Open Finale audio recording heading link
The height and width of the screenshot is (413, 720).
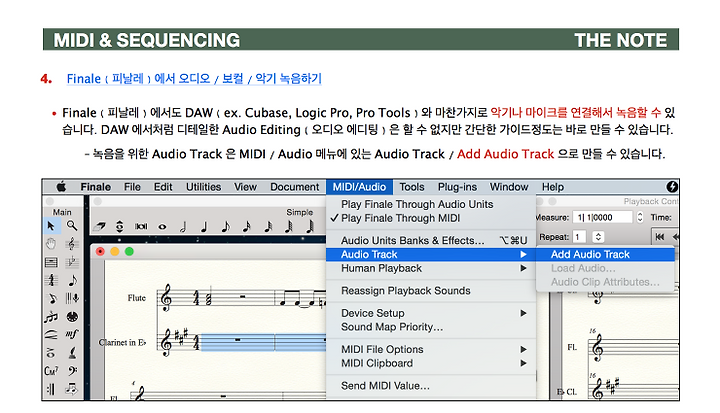tap(194, 79)
